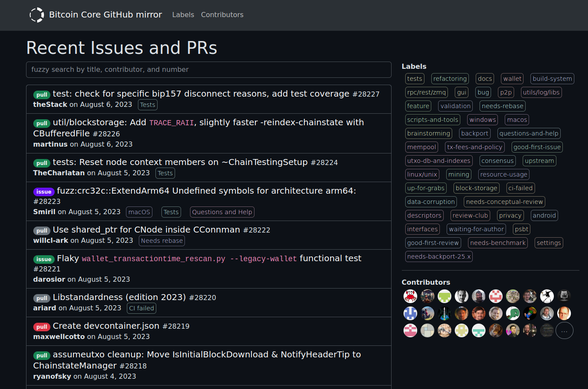Click the pull badge on Create devcontainer.json

tap(41, 327)
